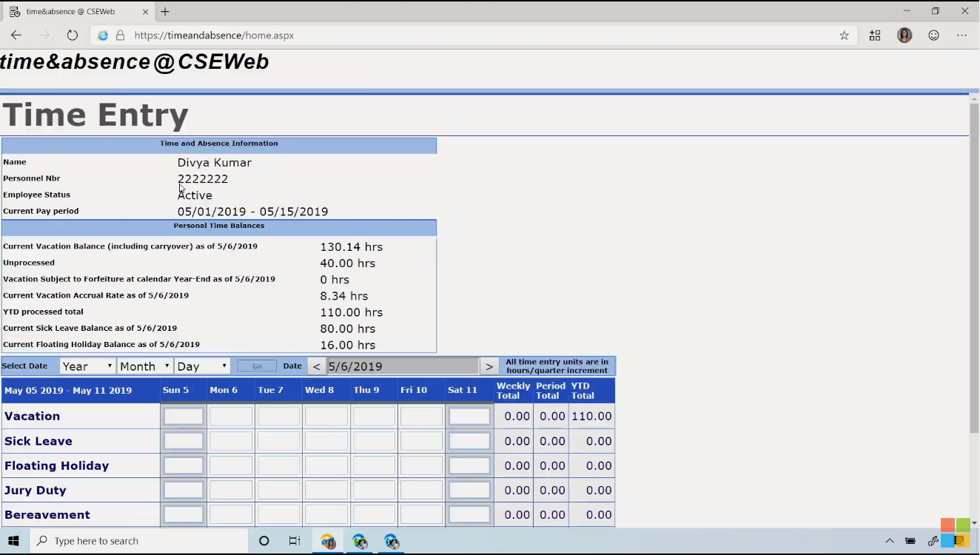Open a new browser tab
Viewport: 980px width, 555px height.
pos(165,12)
